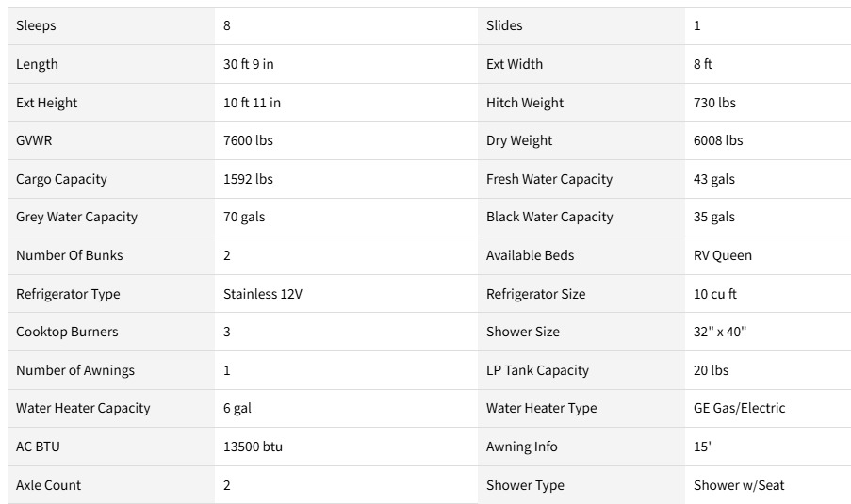Select the GE Gas/Electric water heater type
The width and height of the screenshot is (851, 504).
pos(739,409)
